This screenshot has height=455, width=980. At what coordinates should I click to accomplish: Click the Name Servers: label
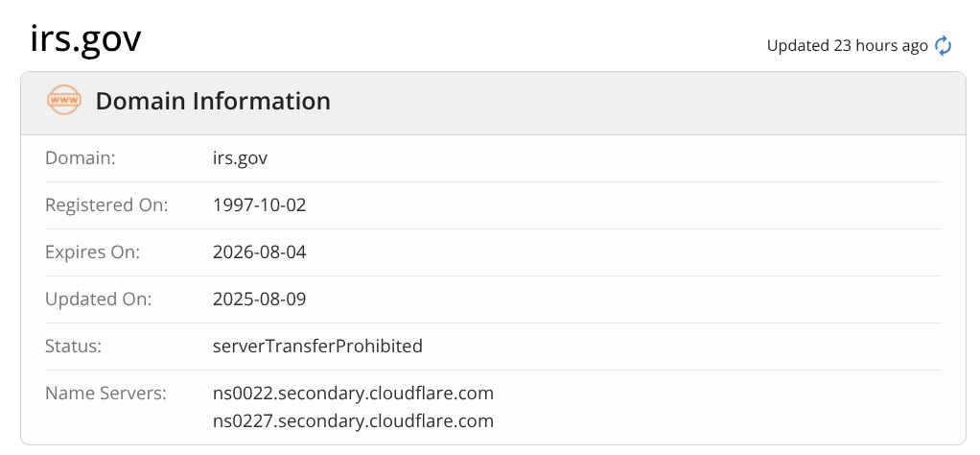(105, 393)
